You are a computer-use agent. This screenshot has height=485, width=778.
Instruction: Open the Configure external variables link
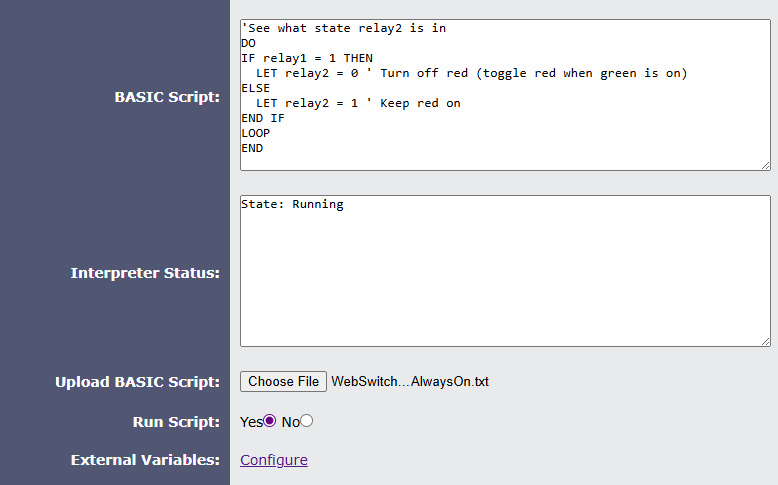pyautogui.click(x=274, y=460)
